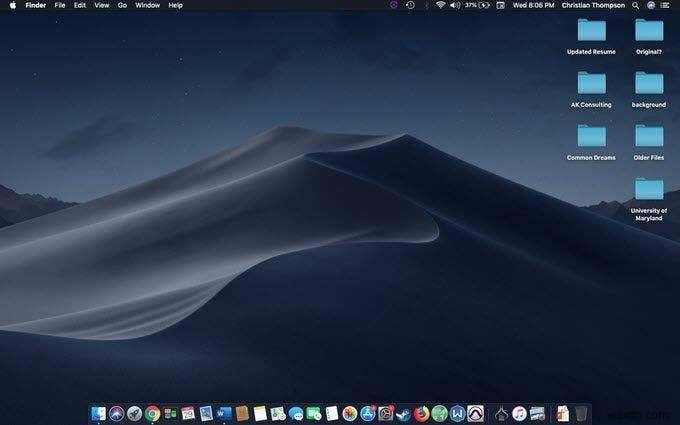
Task: Open Time Machine menu bar icon
Action: pos(410,5)
